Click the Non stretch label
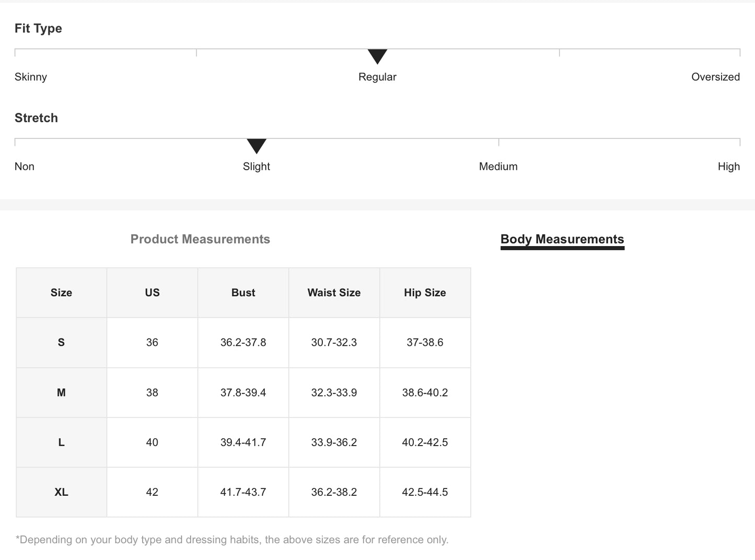Screen dimensions: 755x560 coord(25,167)
